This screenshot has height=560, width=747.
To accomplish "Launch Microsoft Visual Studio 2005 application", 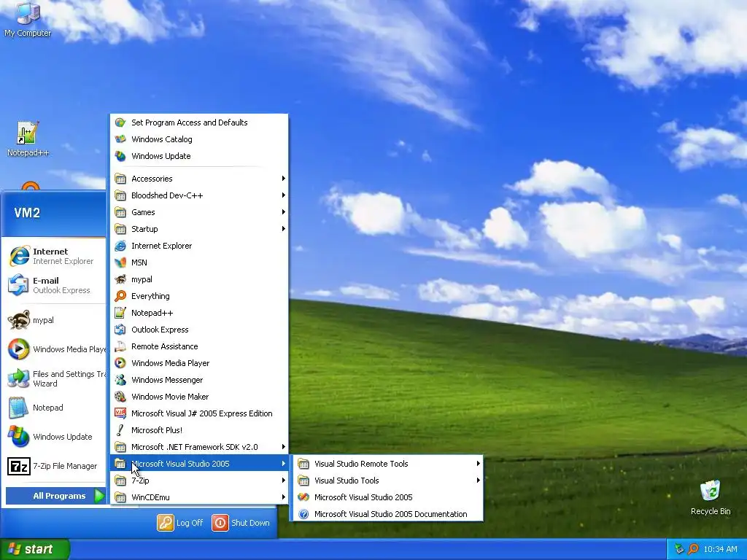I will (x=387, y=497).
